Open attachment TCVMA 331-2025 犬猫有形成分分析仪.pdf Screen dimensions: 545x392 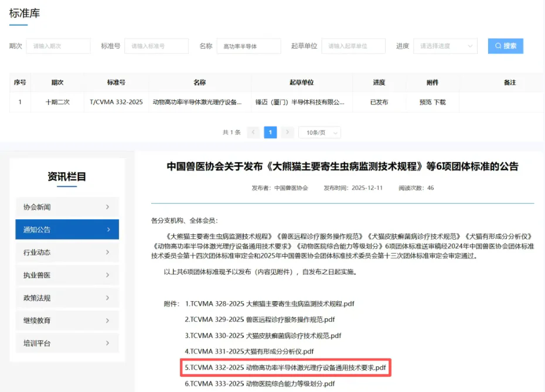click(x=249, y=352)
